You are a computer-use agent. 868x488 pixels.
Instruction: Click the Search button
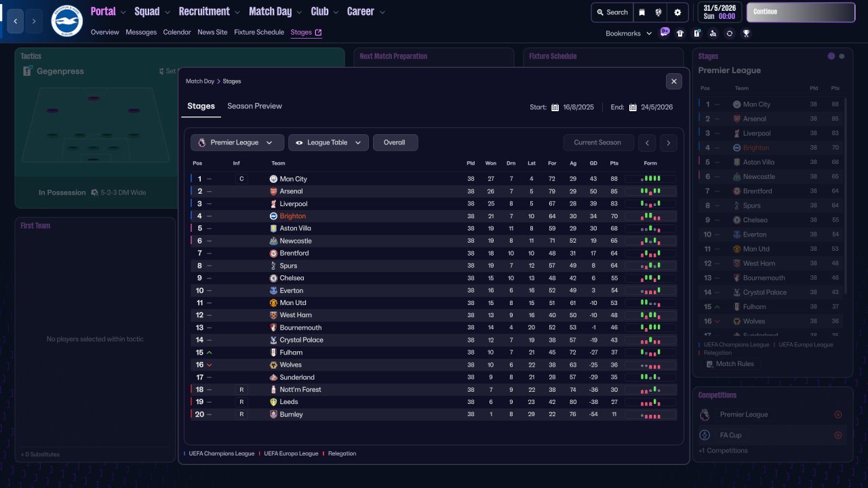tap(612, 12)
